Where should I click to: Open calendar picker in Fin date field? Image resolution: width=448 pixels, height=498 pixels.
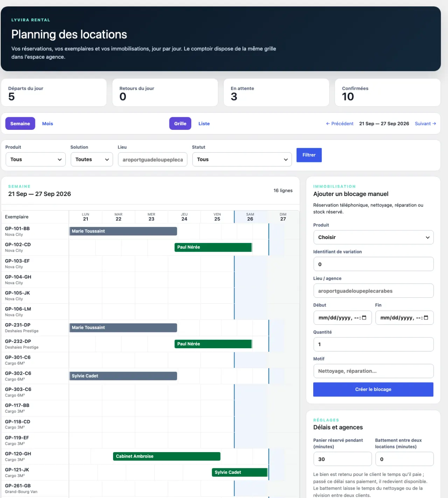point(426,318)
